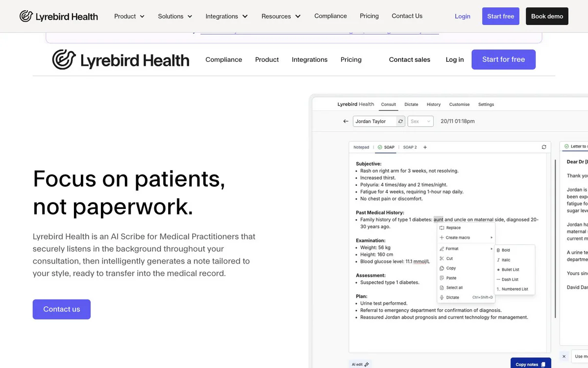Click the vertical scrollbar beside notes panel

555,238
